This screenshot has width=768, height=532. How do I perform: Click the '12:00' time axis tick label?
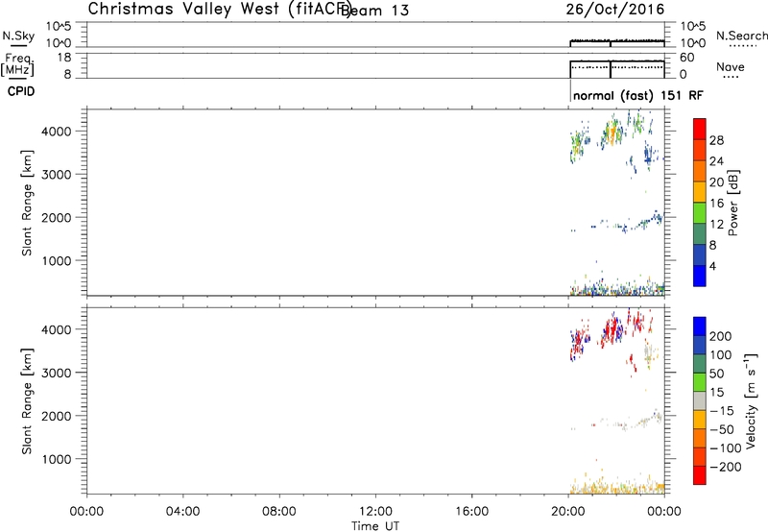pyautogui.click(x=375, y=512)
